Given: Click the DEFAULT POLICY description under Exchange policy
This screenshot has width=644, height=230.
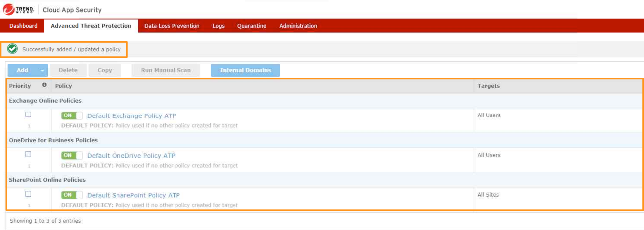Looking at the screenshot, I should [x=149, y=126].
